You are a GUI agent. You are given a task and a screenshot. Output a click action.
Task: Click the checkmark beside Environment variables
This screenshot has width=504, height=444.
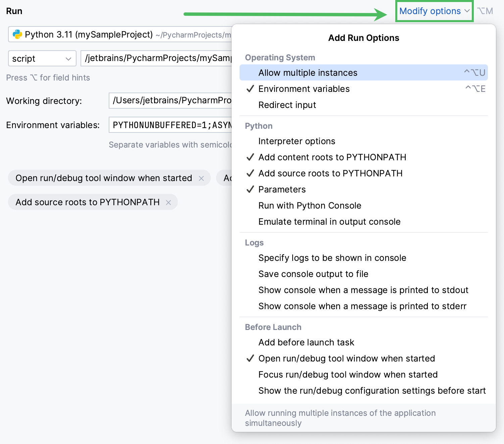(x=250, y=89)
